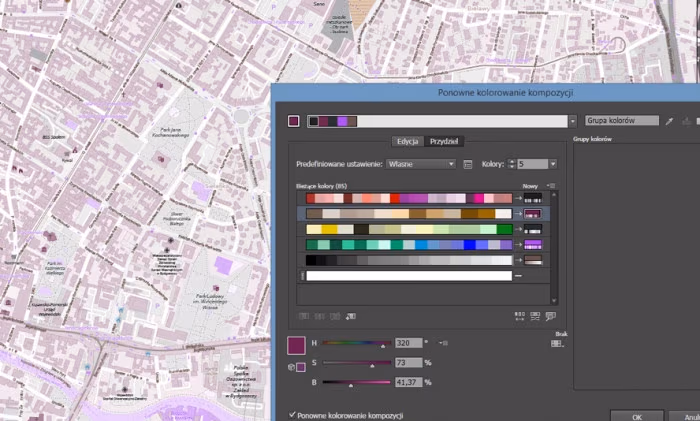Randomly change color order icon

(x=519, y=316)
